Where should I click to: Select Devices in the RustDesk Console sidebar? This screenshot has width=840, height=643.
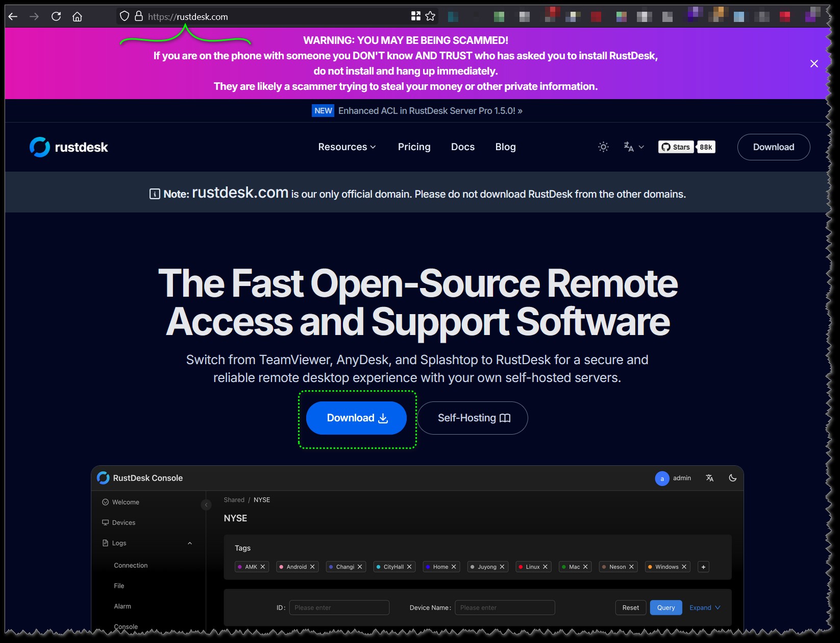124,522
